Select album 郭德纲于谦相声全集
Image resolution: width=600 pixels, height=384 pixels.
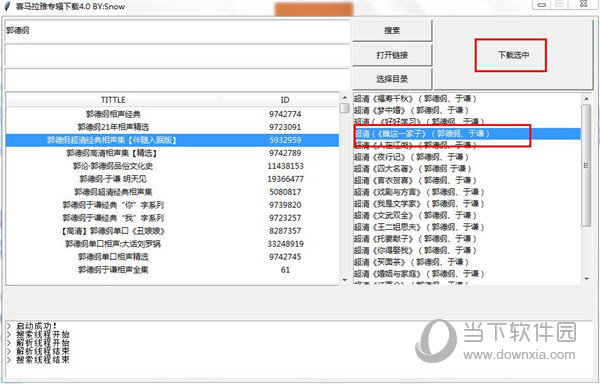click(172, 270)
